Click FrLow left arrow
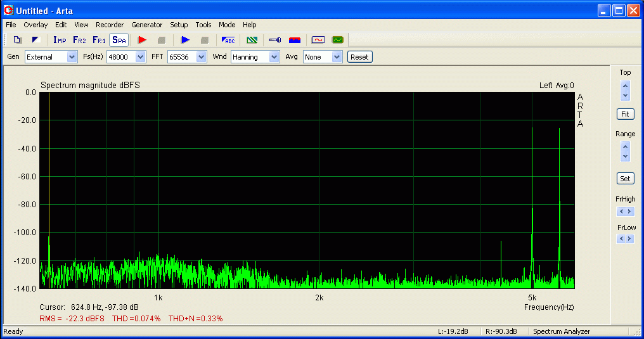The width and height of the screenshot is (644, 339). coord(621,238)
